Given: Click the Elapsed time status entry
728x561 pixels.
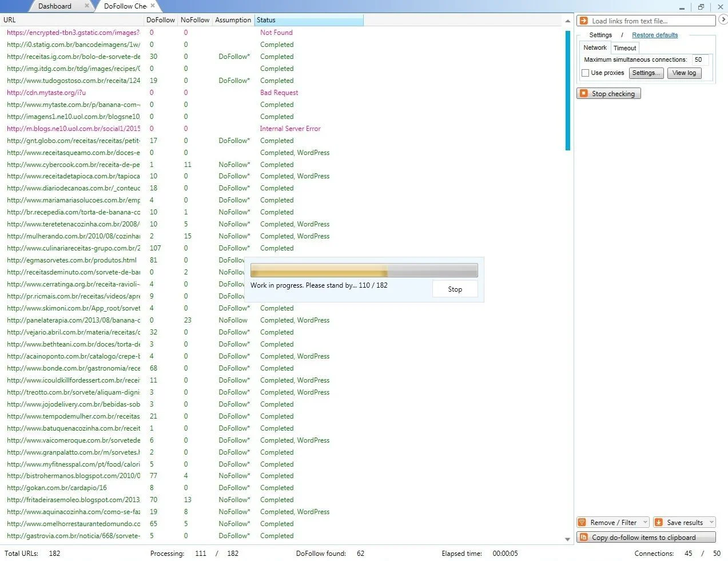Looking at the screenshot, I should pyautogui.click(x=480, y=554).
